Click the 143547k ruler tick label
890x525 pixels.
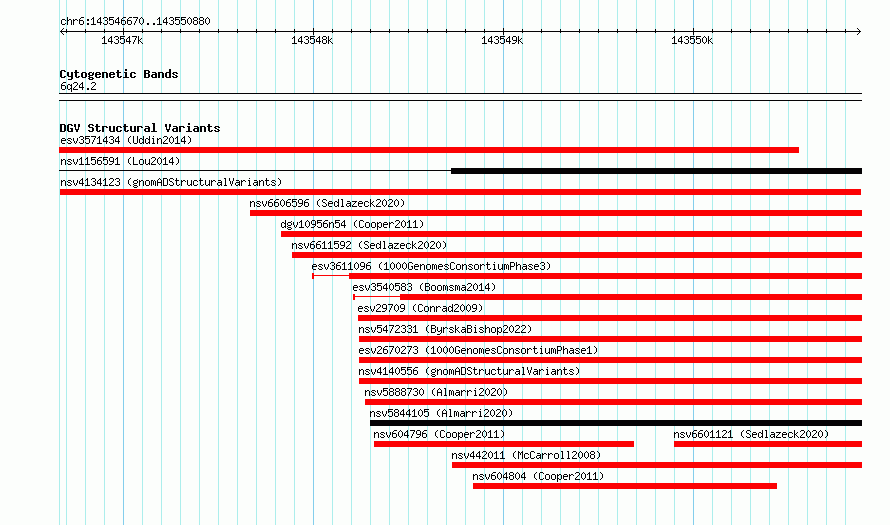click(122, 40)
